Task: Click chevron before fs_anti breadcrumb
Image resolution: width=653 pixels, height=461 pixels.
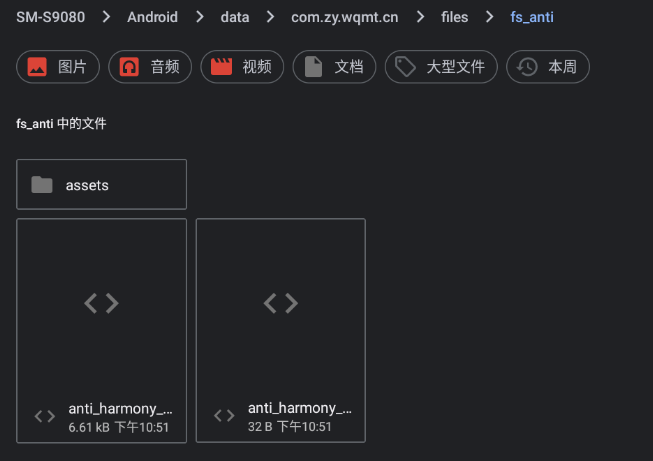Action: click(x=488, y=17)
